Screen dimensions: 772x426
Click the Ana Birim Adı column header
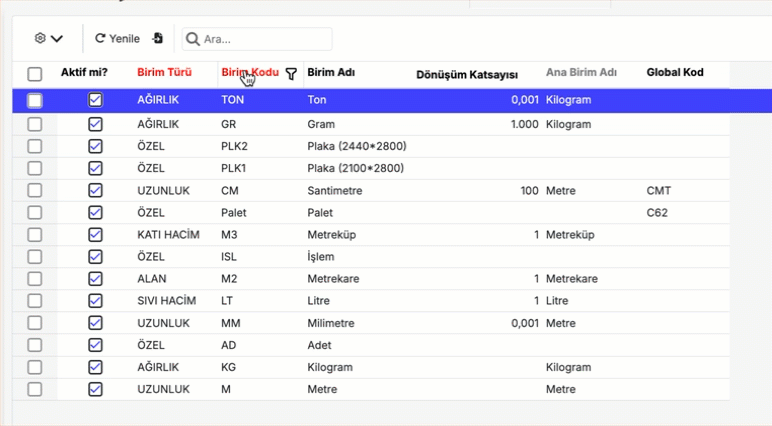[x=581, y=73]
